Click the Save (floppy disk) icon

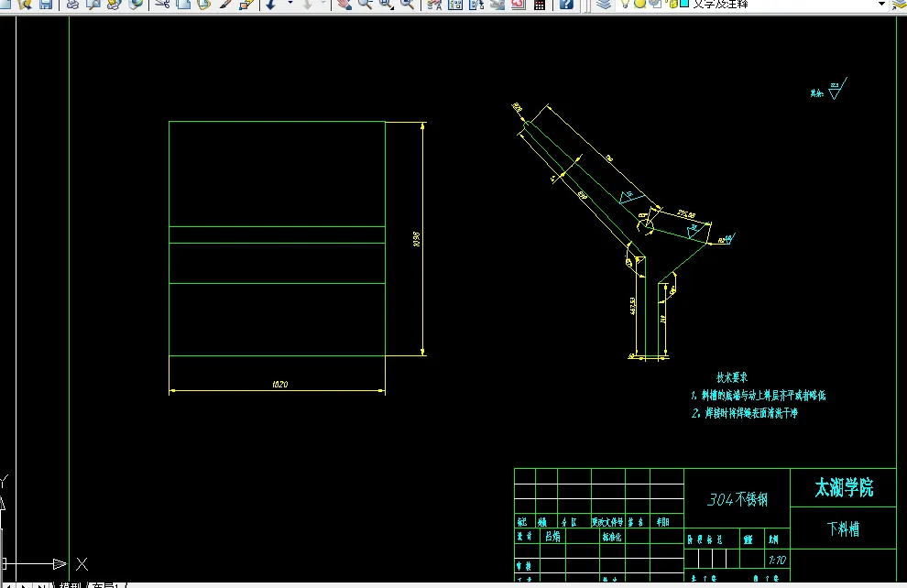pyautogui.click(x=46, y=4)
